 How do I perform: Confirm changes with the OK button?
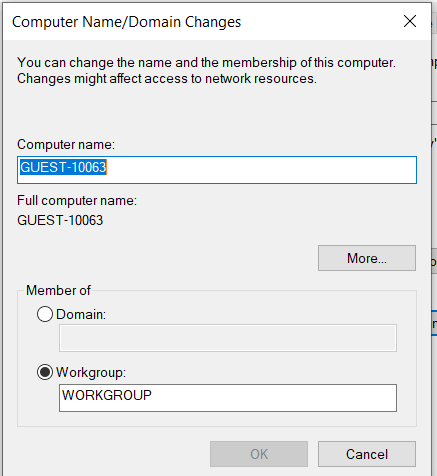[259, 454]
